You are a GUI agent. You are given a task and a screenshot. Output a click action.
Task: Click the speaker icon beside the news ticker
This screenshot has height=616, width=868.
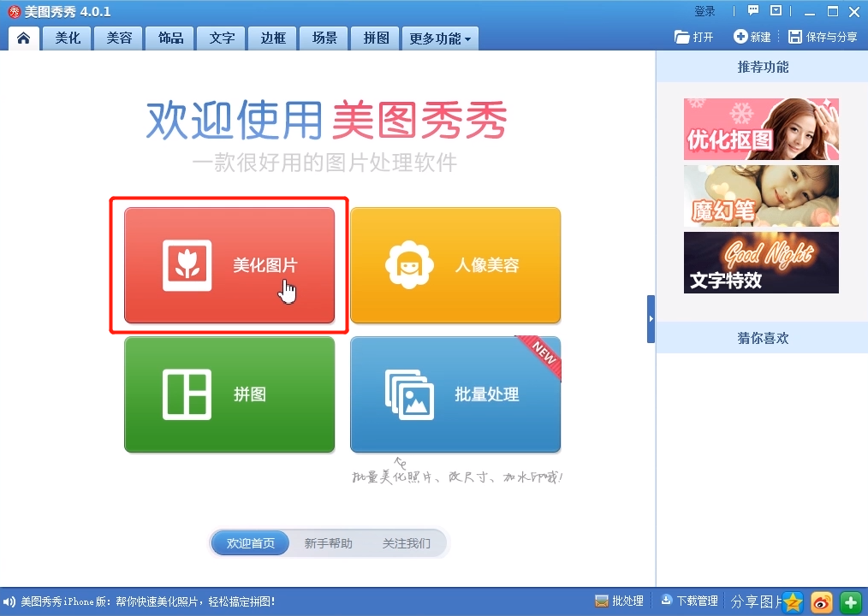point(9,601)
